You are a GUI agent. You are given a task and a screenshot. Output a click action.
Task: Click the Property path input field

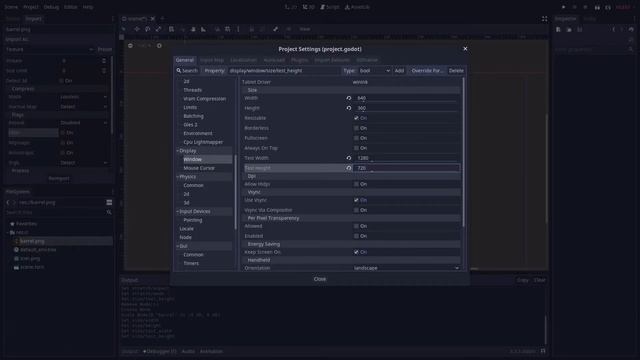coord(284,71)
